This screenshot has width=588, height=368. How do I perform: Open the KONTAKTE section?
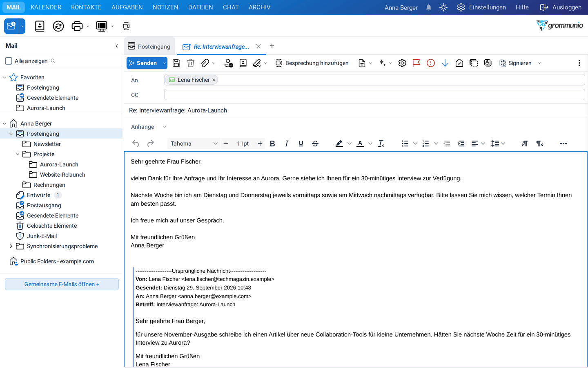coord(86,7)
